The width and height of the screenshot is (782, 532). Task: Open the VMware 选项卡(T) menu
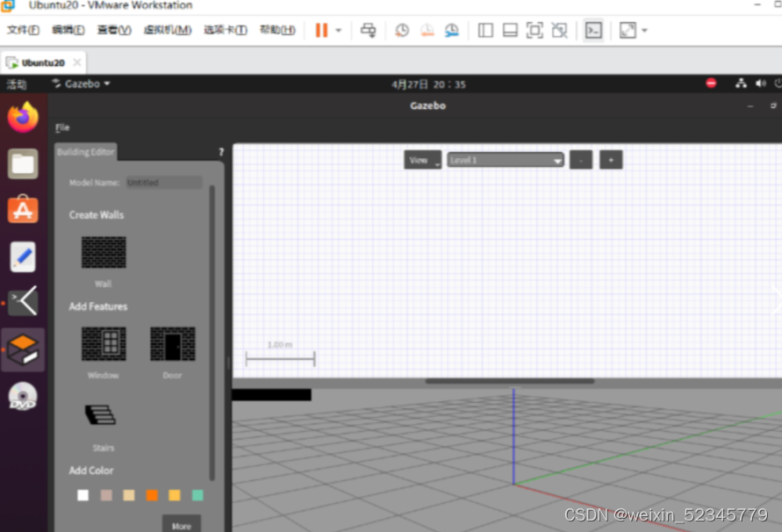point(226,30)
